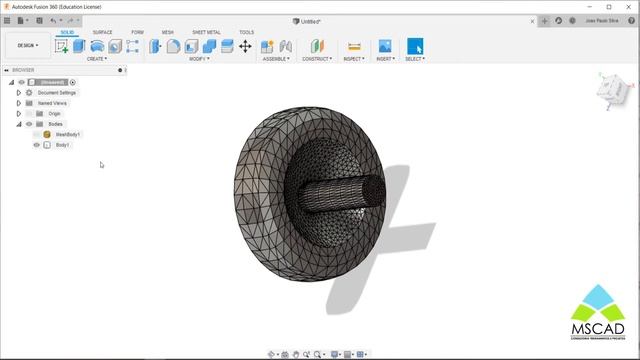Select the Revolve tool
This screenshot has width=640, height=360.
[x=97, y=46]
